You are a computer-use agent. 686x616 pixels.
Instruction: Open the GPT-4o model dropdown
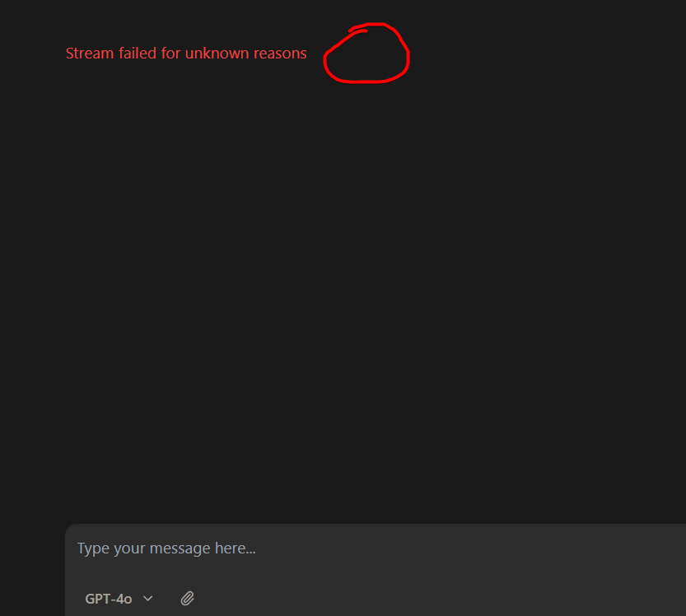pos(119,599)
